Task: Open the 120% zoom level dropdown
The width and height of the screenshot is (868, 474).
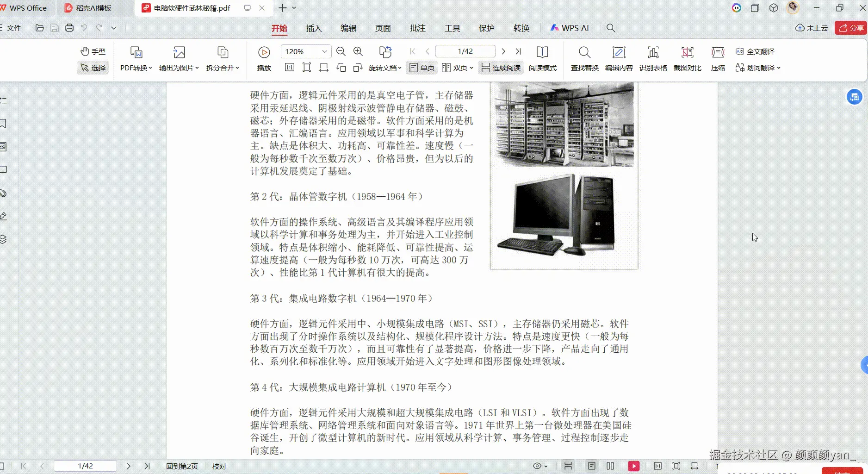Action: pos(324,51)
